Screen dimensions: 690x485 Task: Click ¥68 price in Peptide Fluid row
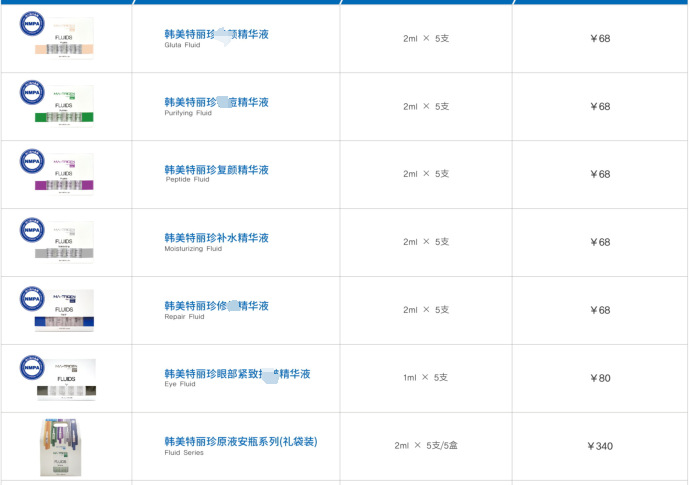tap(600, 174)
